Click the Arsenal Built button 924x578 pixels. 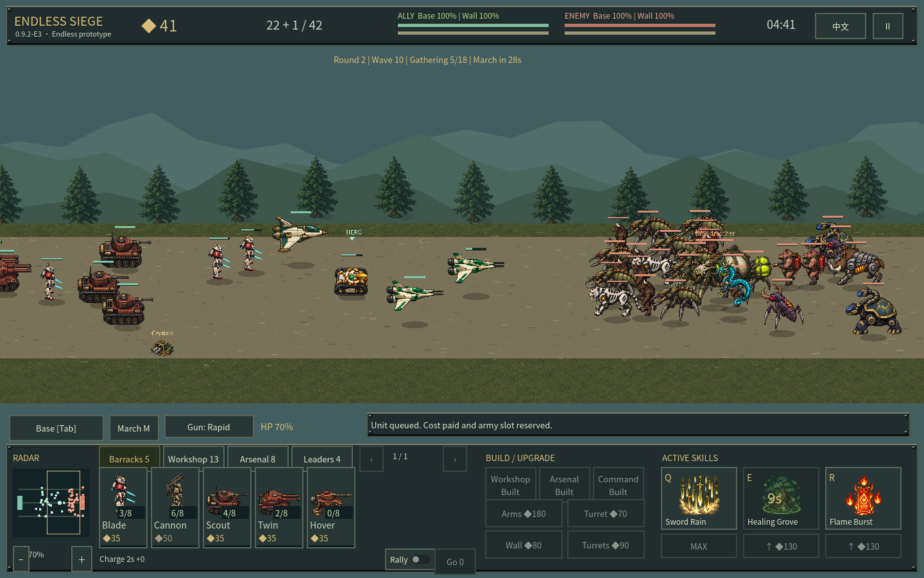click(564, 485)
